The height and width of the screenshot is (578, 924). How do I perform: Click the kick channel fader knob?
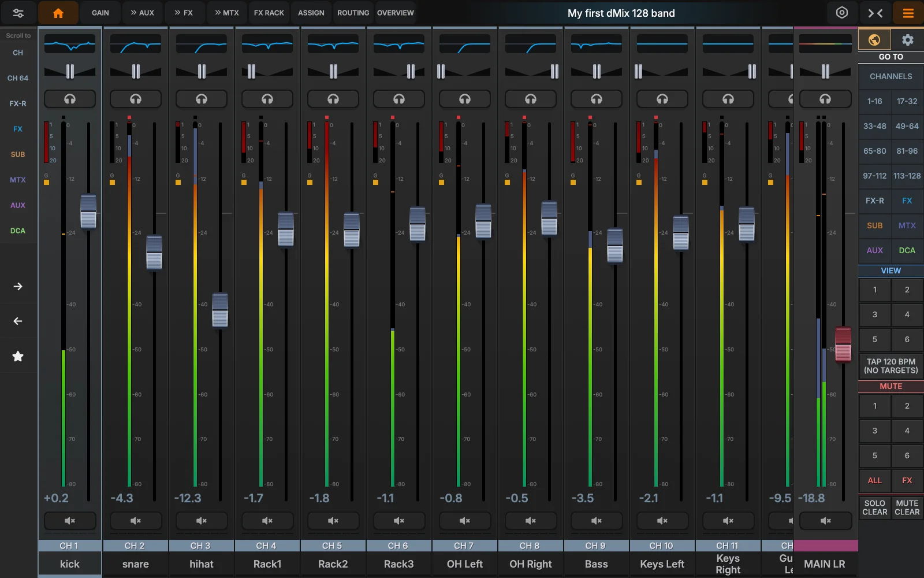tap(88, 212)
